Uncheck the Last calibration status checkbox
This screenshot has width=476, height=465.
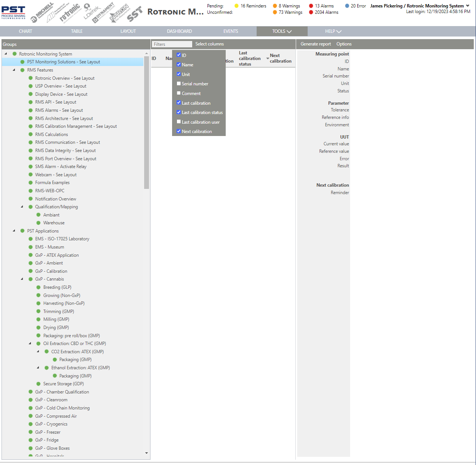click(x=179, y=112)
